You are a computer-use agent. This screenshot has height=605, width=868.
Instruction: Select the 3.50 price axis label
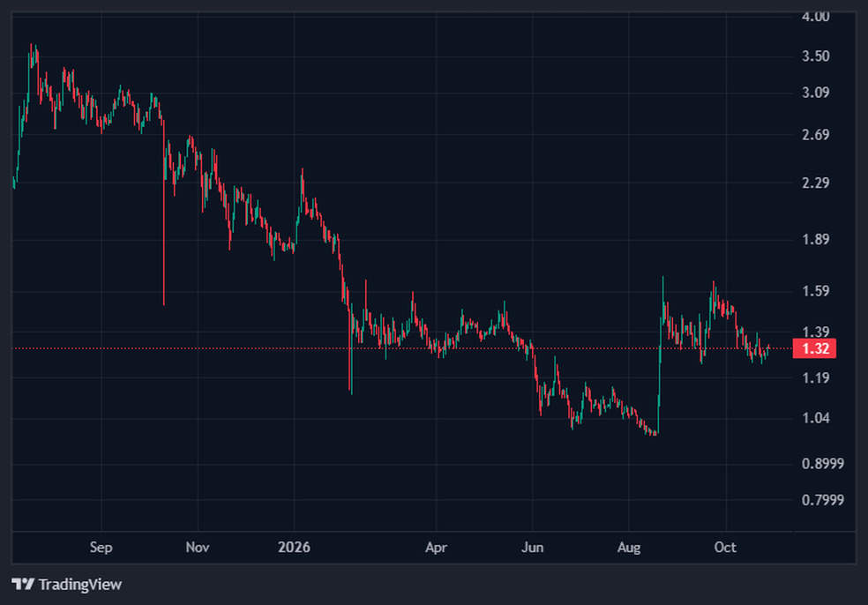coord(815,56)
